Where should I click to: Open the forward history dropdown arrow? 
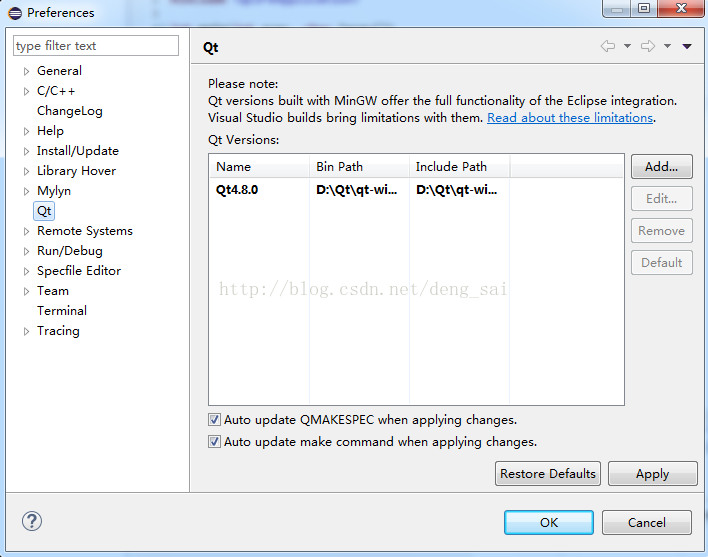tap(667, 46)
